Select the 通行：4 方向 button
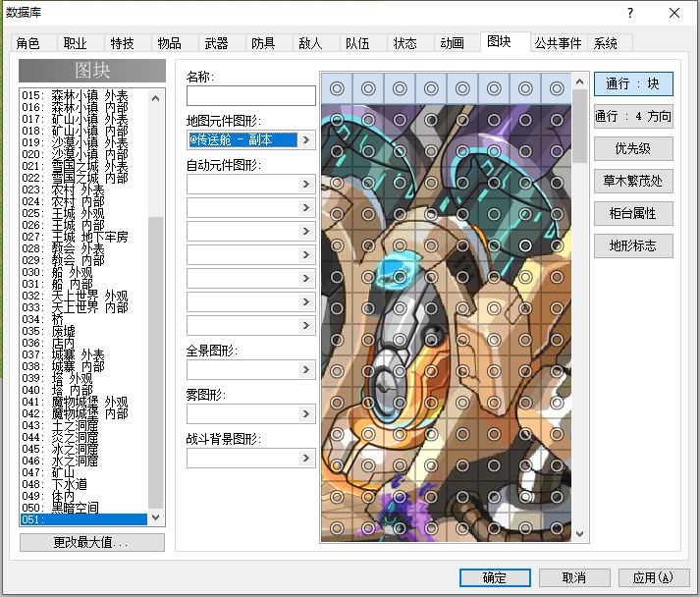 click(x=633, y=117)
